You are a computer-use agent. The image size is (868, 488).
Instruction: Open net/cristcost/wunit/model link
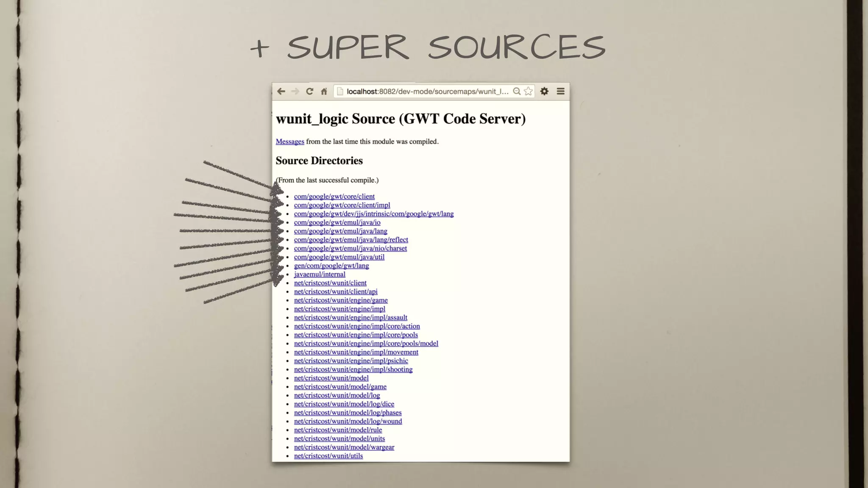click(x=331, y=378)
